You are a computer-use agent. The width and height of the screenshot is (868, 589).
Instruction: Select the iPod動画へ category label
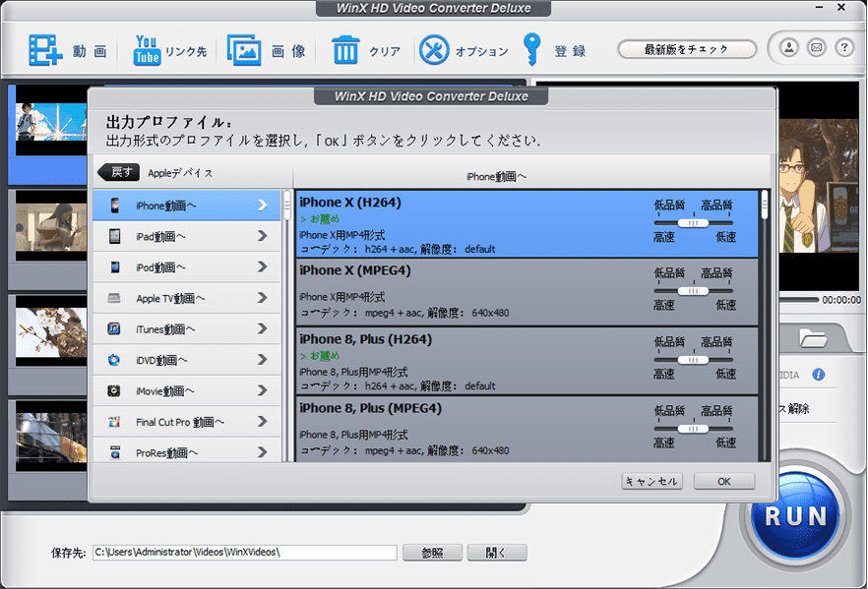tap(161, 267)
